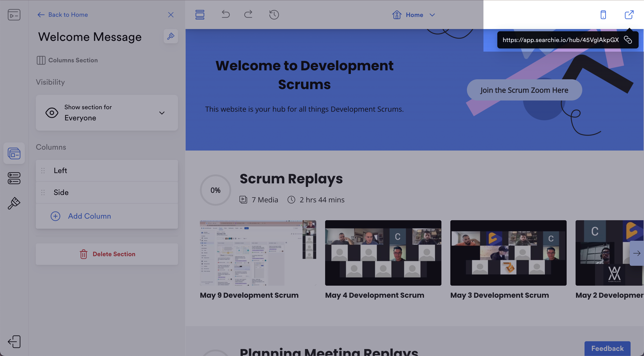Image resolution: width=644 pixels, height=356 pixels.
Task: Click the eye icon in visibility box
Action: tap(52, 113)
